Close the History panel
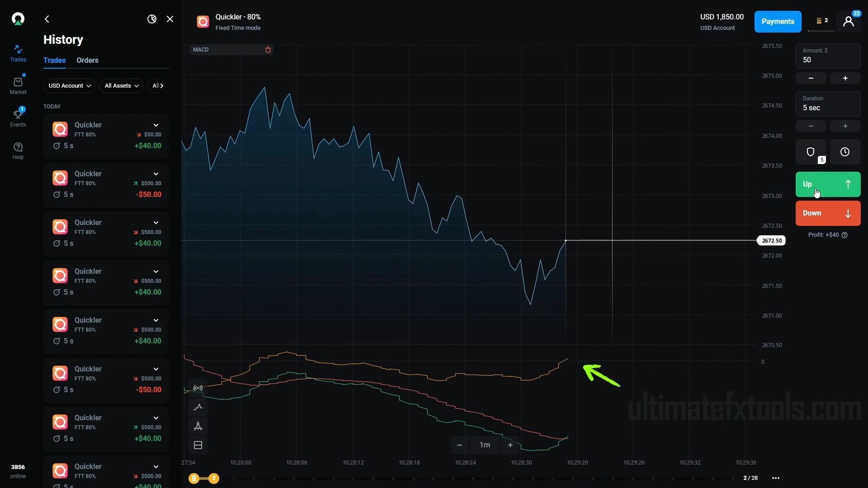 [170, 19]
